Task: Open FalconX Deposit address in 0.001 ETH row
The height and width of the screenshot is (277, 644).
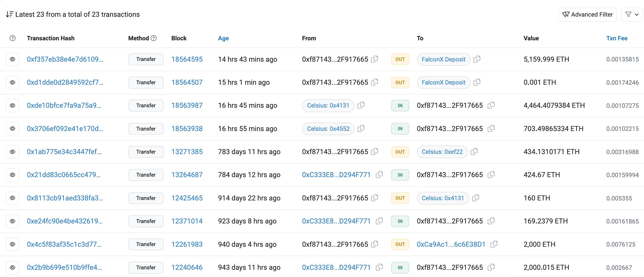Action: coord(443,82)
